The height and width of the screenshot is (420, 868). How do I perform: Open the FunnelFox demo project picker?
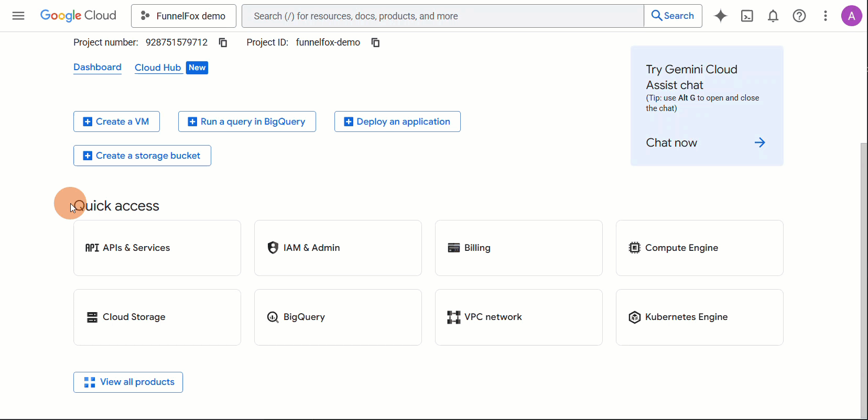[x=183, y=16]
